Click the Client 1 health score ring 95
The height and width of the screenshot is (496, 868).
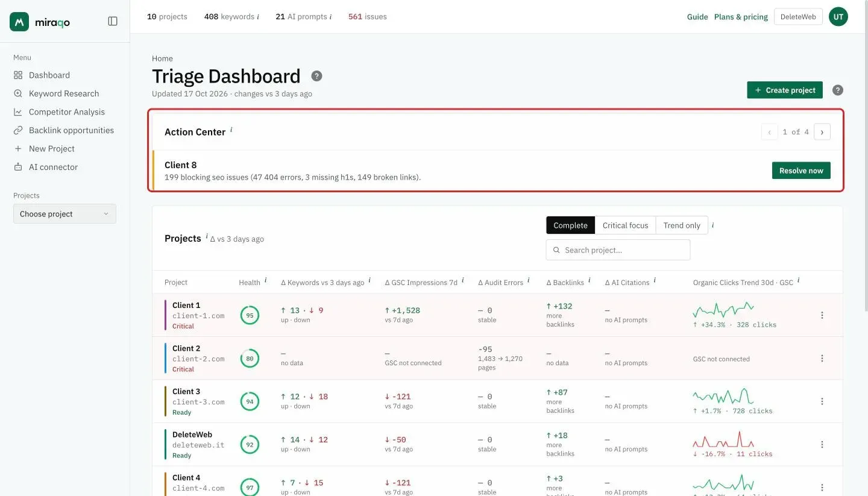(x=250, y=315)
